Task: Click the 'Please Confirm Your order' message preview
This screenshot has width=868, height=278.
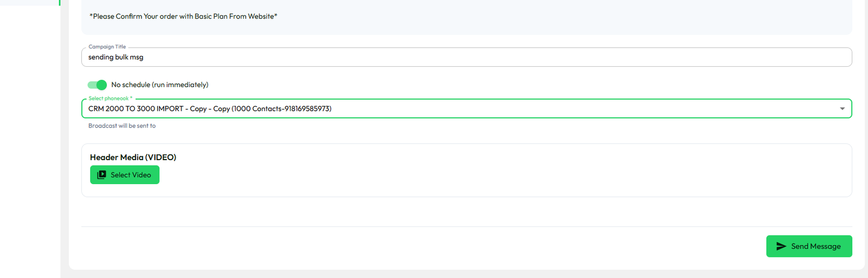Action: click(183, 16)
